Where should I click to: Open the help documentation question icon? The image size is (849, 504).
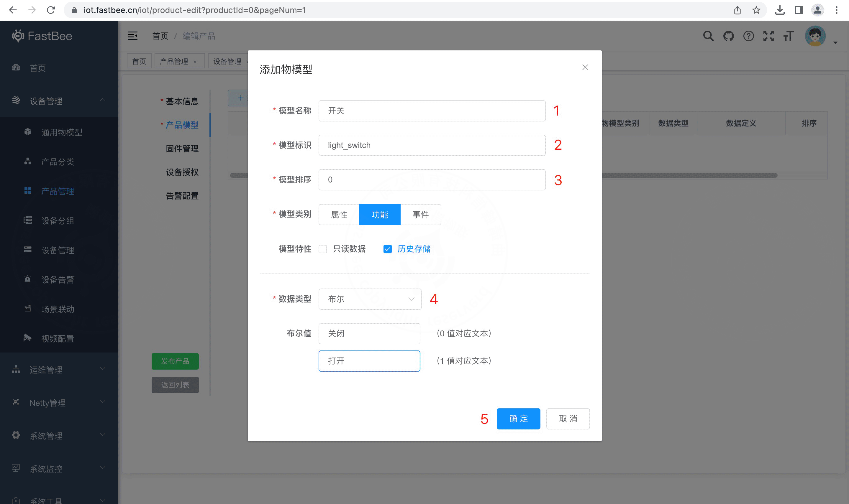tap(748, 36)
